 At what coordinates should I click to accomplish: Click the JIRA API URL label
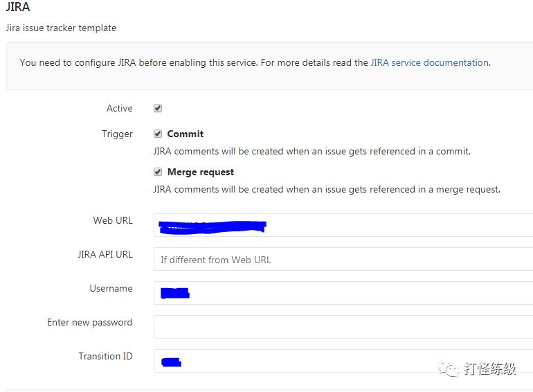pyautogui.click(x=105, y=254)
